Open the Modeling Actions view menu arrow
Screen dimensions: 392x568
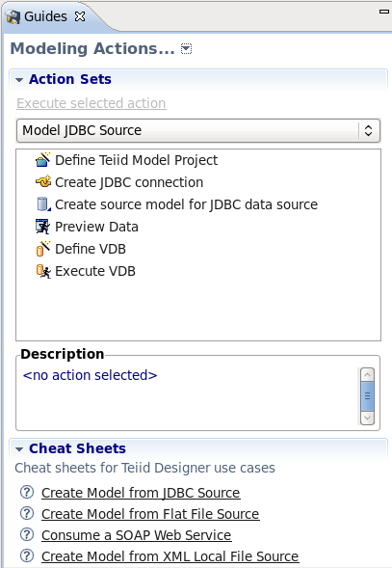click(x=186, y=48)
